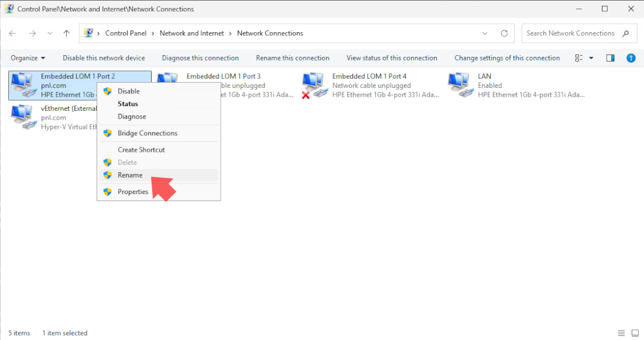Click into Search Network Connections field
644x340 pixels.
pos(570,33)
